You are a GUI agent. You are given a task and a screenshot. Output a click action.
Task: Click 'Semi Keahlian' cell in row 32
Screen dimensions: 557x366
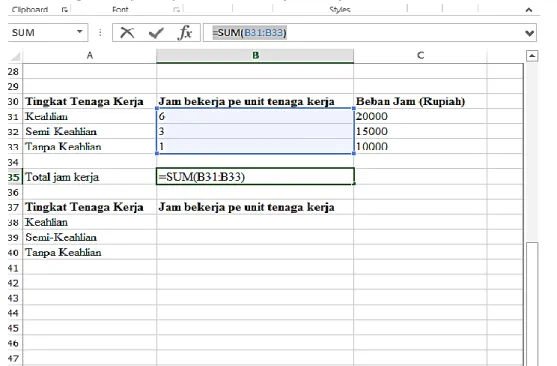pyautogui.click(x=90, y=131)
